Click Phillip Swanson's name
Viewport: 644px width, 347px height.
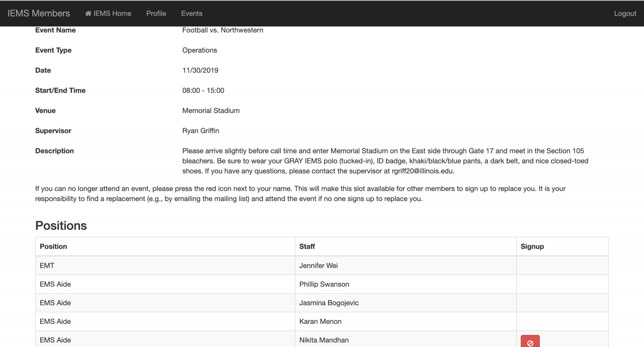pos(324,284)
